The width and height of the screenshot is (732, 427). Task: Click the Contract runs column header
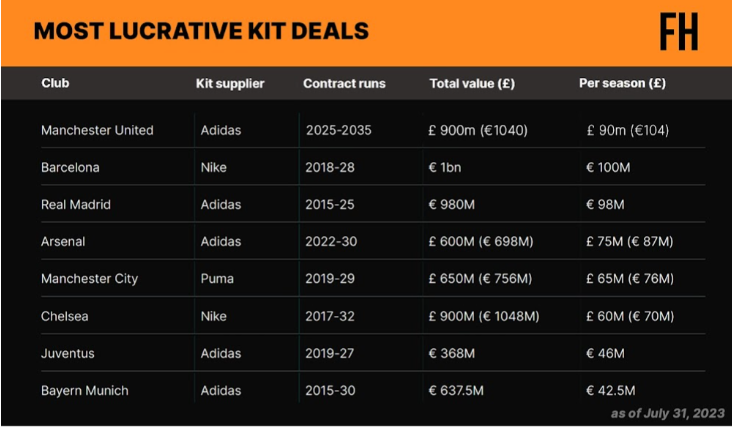click(x=344, y=83)
